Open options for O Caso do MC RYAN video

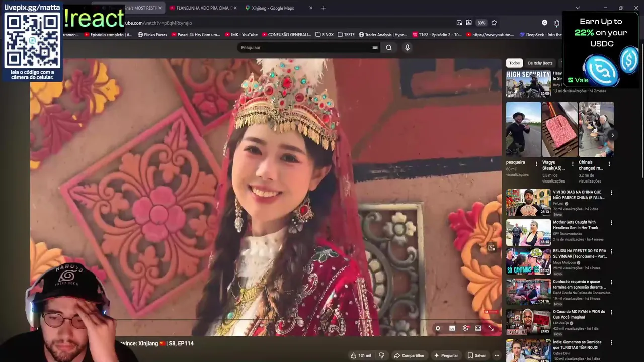tap(612, 312)
